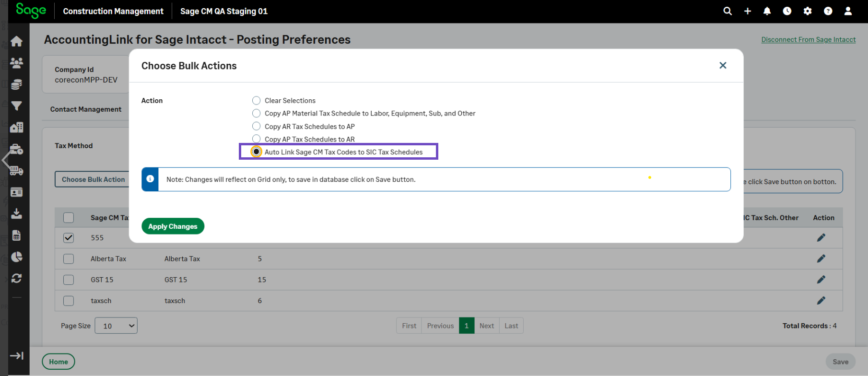Screen dimensions: 868x376
Task: Open the clock recent history icon
Action: (787, 11)
